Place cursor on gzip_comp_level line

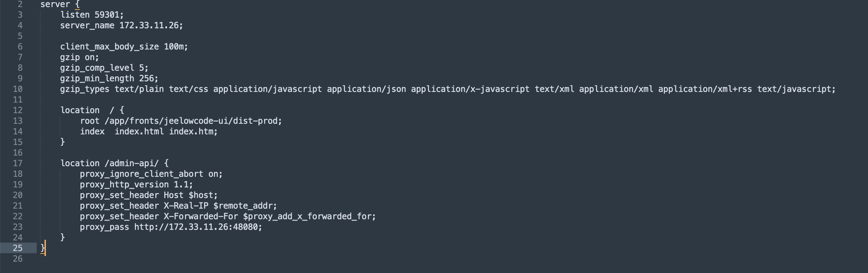click(97, 68)
